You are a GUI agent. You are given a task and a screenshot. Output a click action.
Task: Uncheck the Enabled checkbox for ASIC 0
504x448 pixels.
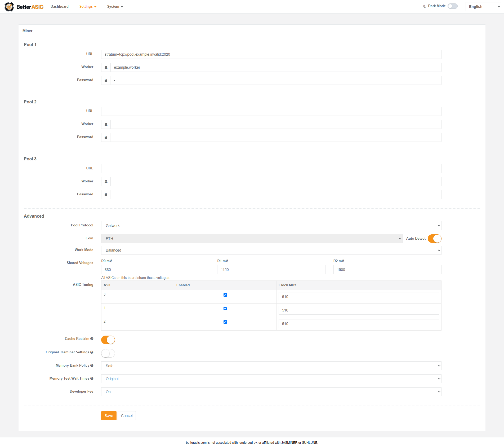tap(225, 295)
